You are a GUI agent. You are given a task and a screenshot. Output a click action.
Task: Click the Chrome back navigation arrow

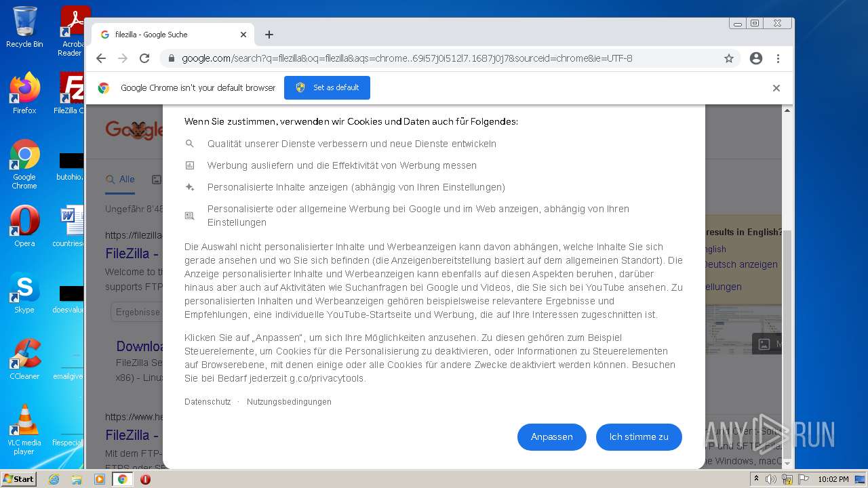[x=101, y=58]
